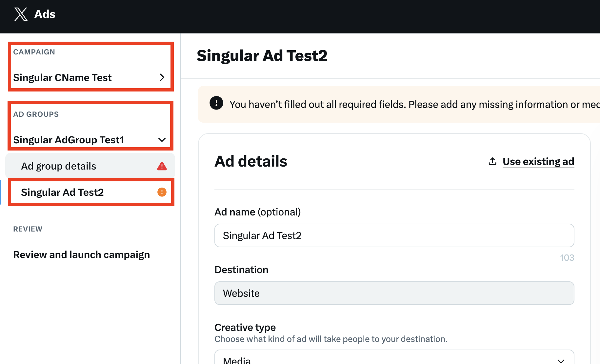The width and height of the screenshot is (600, 364).
Task: Click the Destination label
Action: [241, 270]
